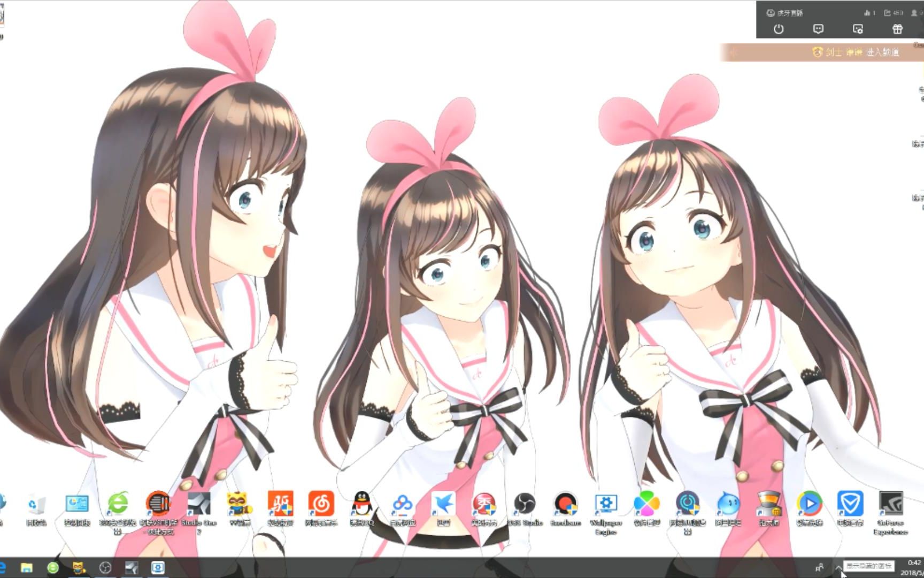The width and height of the screenshot is (924, 578).
Task: Switch to Studio One on the taskbar
Action: (x=132, y=567)
